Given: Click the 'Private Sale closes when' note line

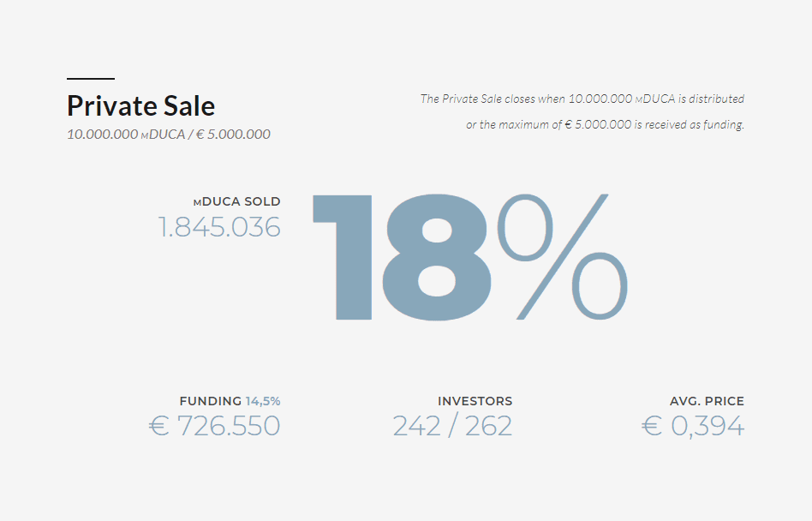Looking at the screenshot, I should (x=582, y=99).
